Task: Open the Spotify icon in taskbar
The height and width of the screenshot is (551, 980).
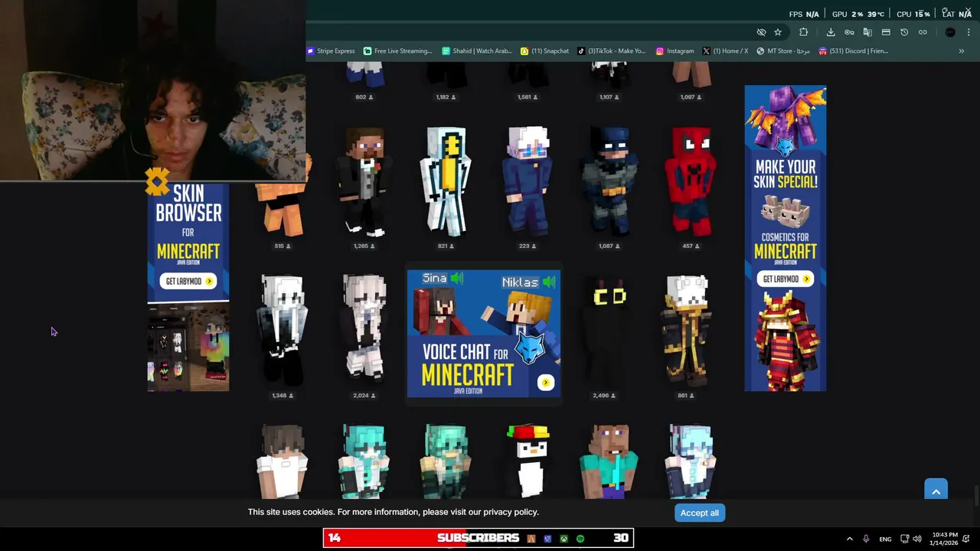Action: coord(580,539)
